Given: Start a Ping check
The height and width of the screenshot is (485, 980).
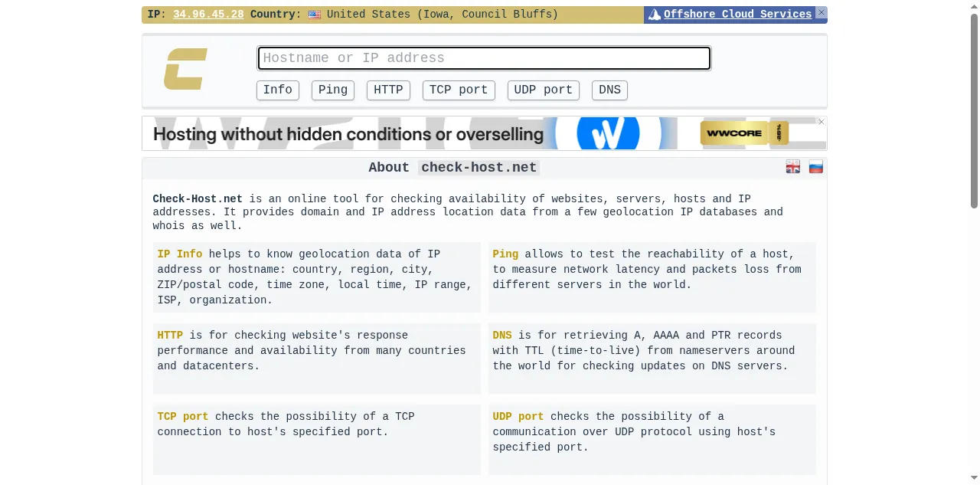Looking at the screenshot, I should point(333,90).
